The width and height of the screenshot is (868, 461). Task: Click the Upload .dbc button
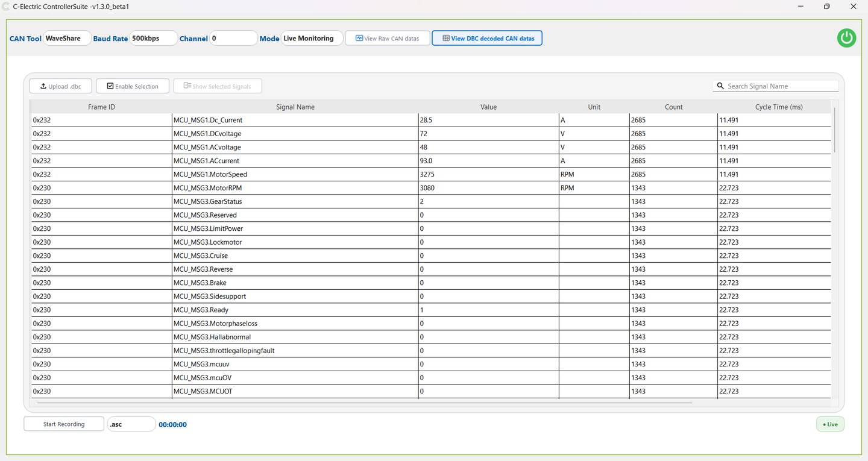60,86
